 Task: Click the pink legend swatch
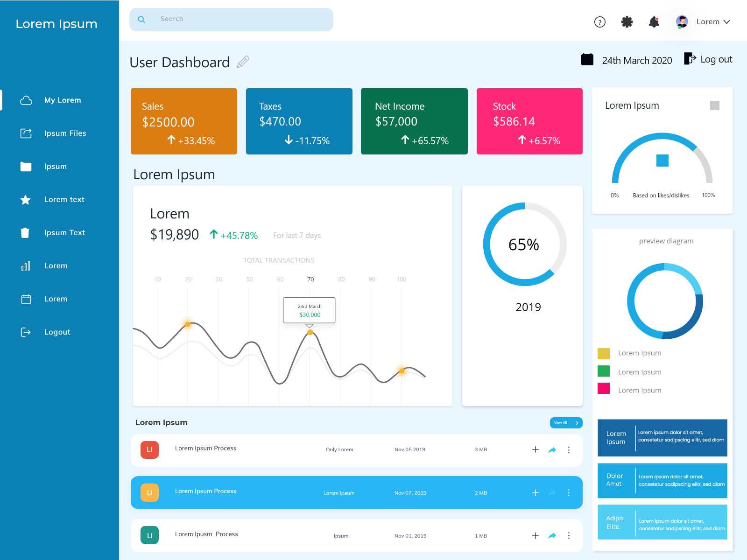[x=604, y=388]
